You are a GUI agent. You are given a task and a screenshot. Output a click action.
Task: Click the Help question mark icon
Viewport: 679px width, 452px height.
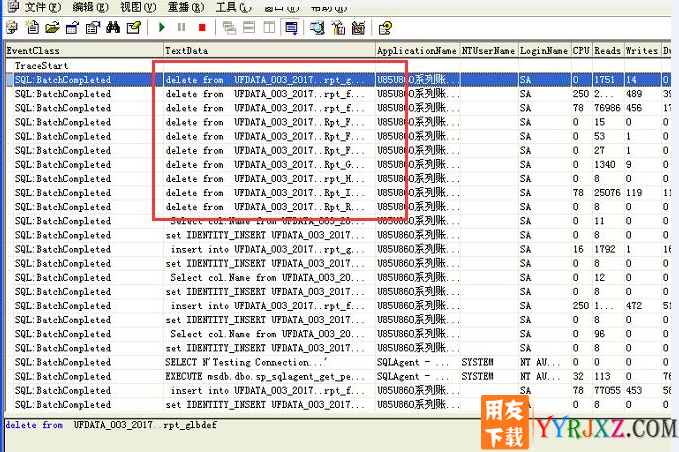pos(385,28)
